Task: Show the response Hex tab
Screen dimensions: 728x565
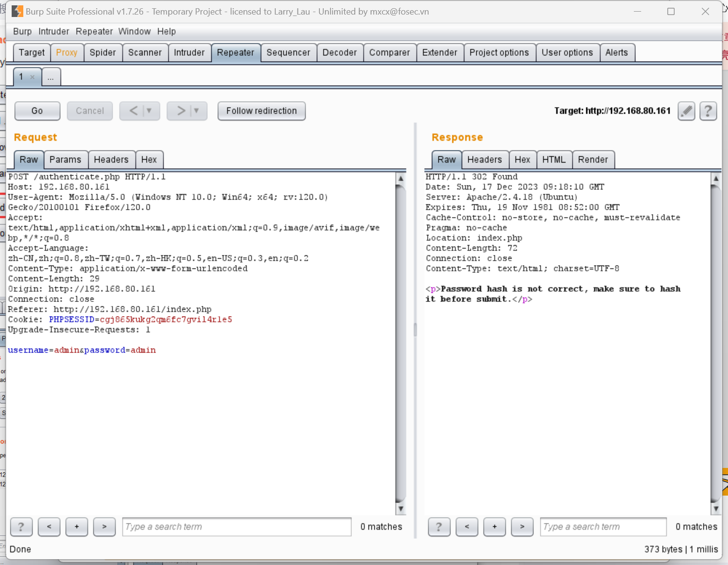Action: [523, 160]
